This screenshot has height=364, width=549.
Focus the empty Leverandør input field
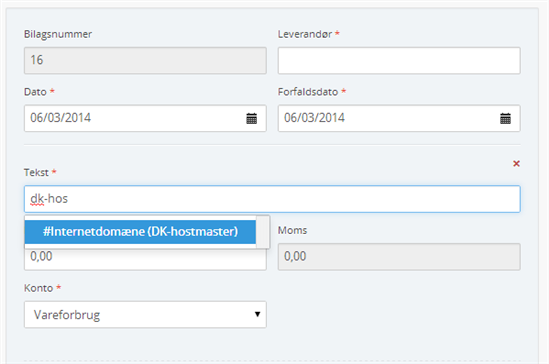(x=399, y=61)
